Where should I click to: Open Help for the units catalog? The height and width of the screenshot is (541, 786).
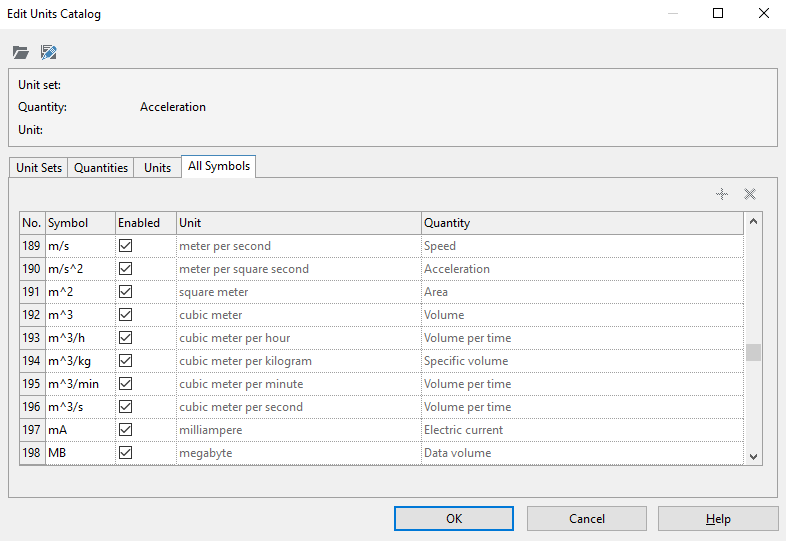(x=718, y=518)
